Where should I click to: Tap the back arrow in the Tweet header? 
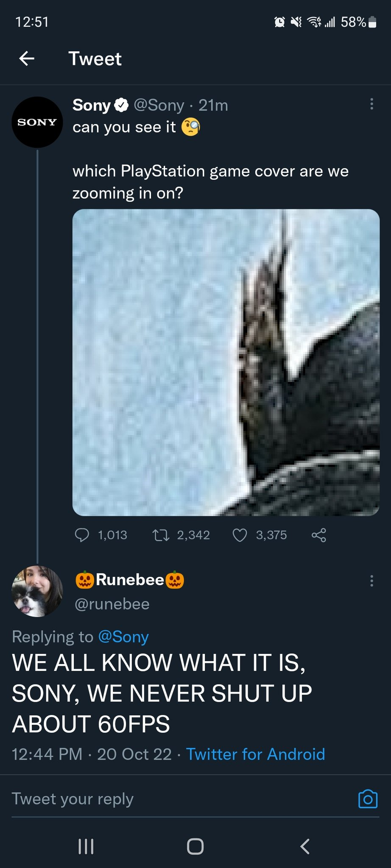[27, 58]
